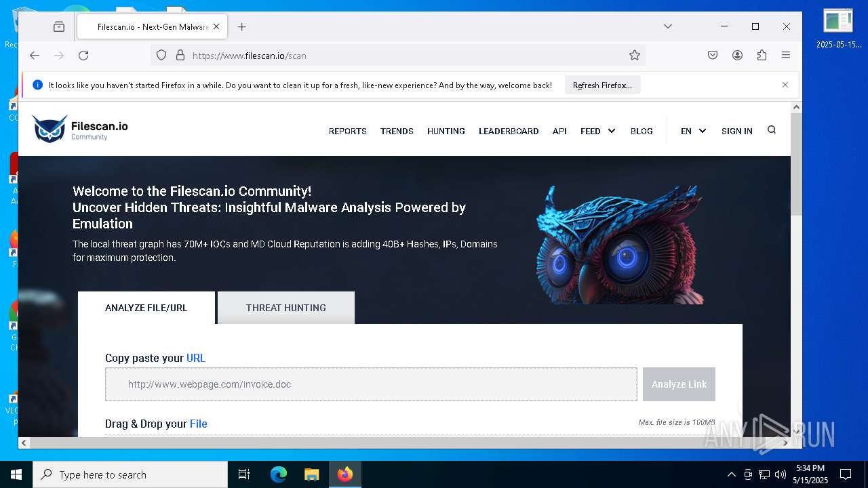
Task: Expand the EN language dropdown
Action: [x=693, y=131]
